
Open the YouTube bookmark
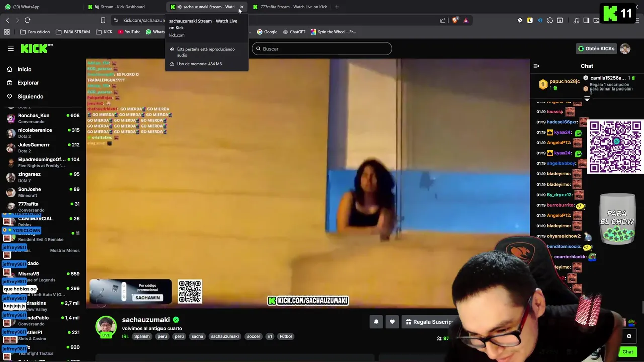129,32
